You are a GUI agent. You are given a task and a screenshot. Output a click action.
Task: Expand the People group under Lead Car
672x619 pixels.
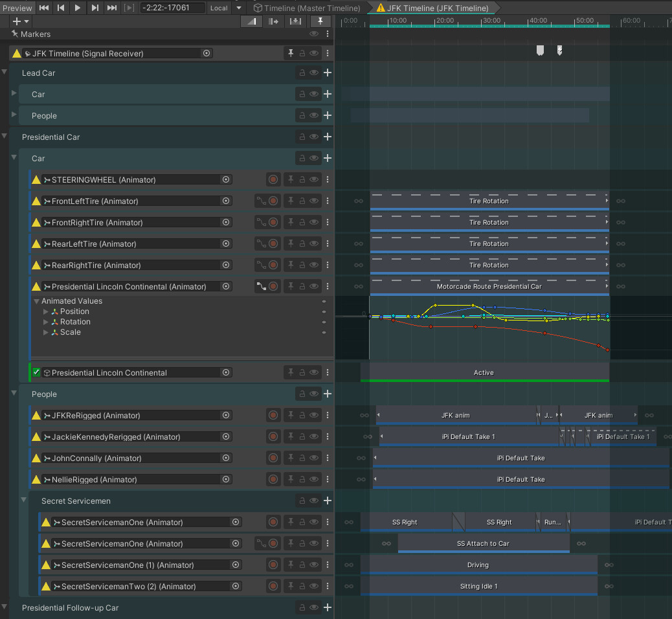(x=14, y=114)
